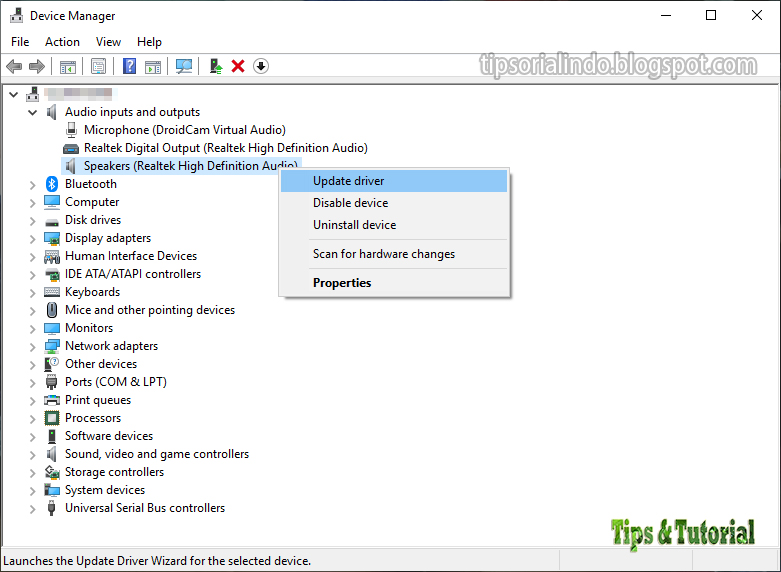Maximize the Device Manager window
781x572 pixels.
click(711, 15)
